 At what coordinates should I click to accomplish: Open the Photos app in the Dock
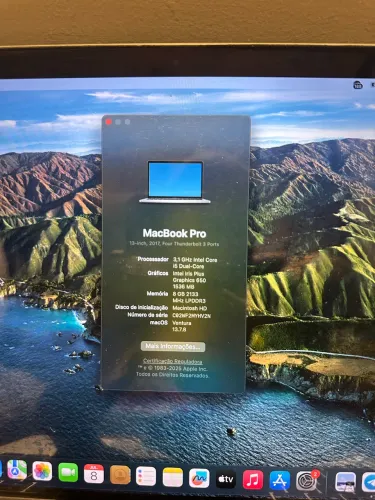[x=42, y=471]
